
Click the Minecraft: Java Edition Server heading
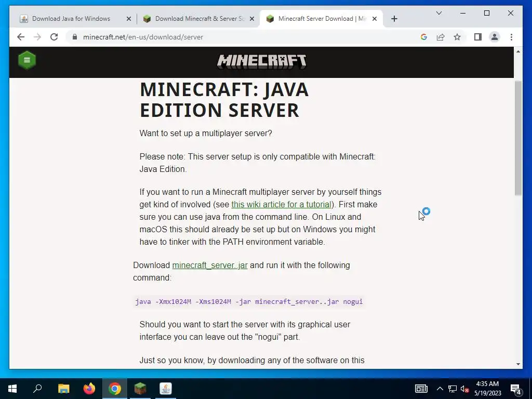point(224,100)
